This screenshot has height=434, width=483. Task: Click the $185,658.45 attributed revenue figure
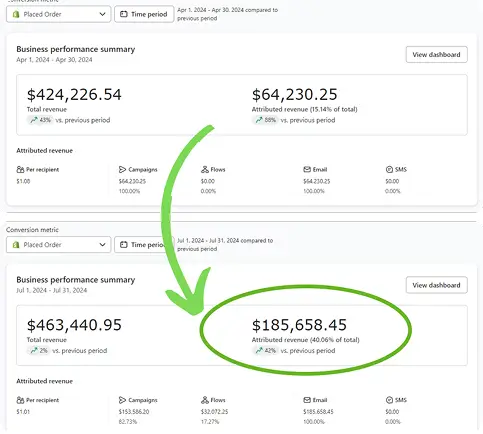coord(299,325)
